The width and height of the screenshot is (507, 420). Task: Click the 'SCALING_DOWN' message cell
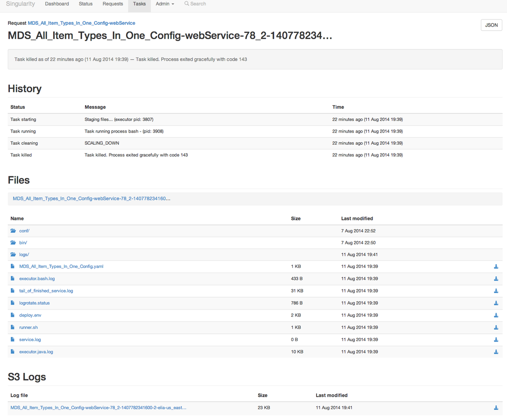pyautogui.click(x=102, y=143)
